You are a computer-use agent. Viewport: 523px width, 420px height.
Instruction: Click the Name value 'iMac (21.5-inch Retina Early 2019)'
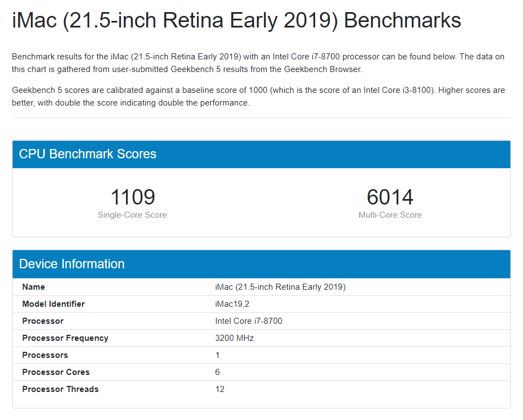[280, 287]
